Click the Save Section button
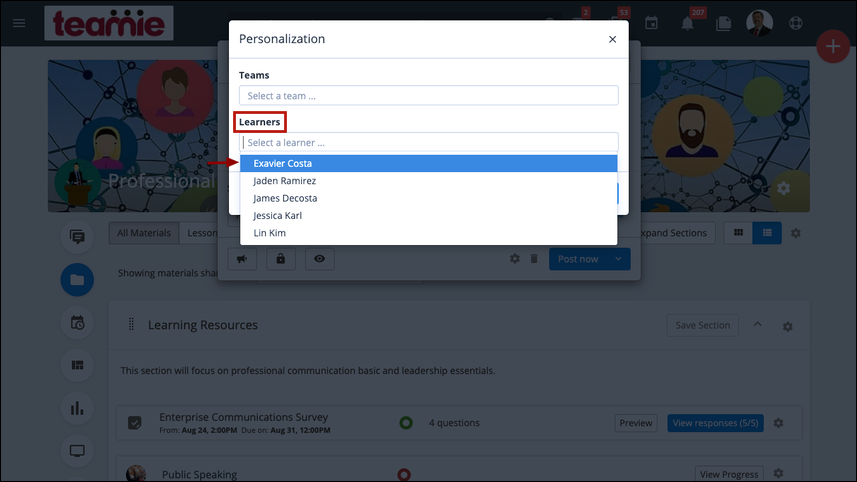Screen dimensions: 857x482 (x=702, y=325)
